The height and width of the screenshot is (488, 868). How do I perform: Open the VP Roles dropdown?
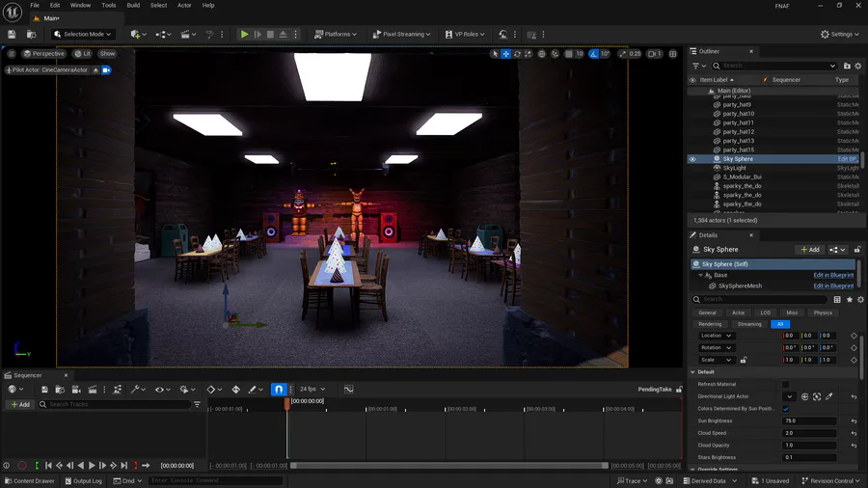(x=465, y=35)
